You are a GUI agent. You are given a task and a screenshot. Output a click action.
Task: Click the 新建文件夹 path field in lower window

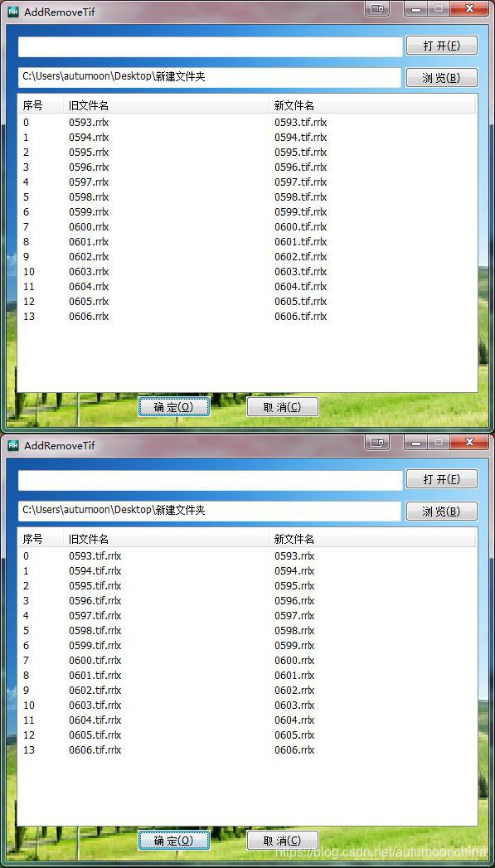click(209, 511)
